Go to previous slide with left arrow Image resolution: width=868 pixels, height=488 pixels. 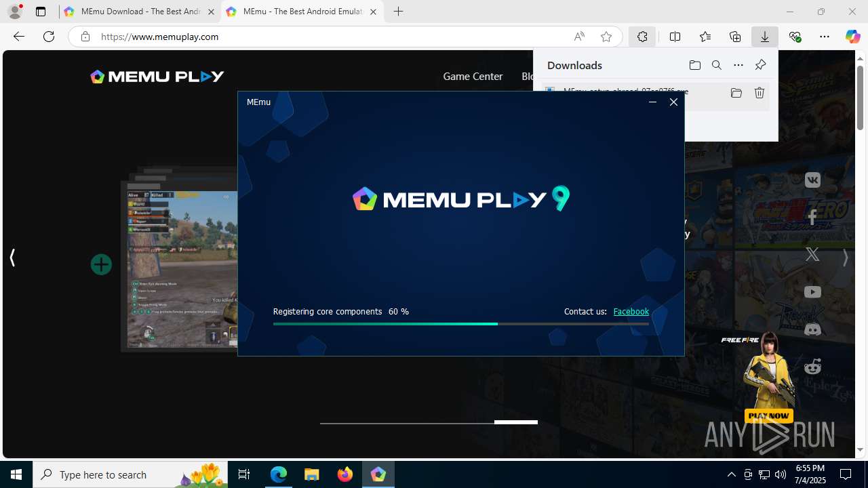pos(12,258)
